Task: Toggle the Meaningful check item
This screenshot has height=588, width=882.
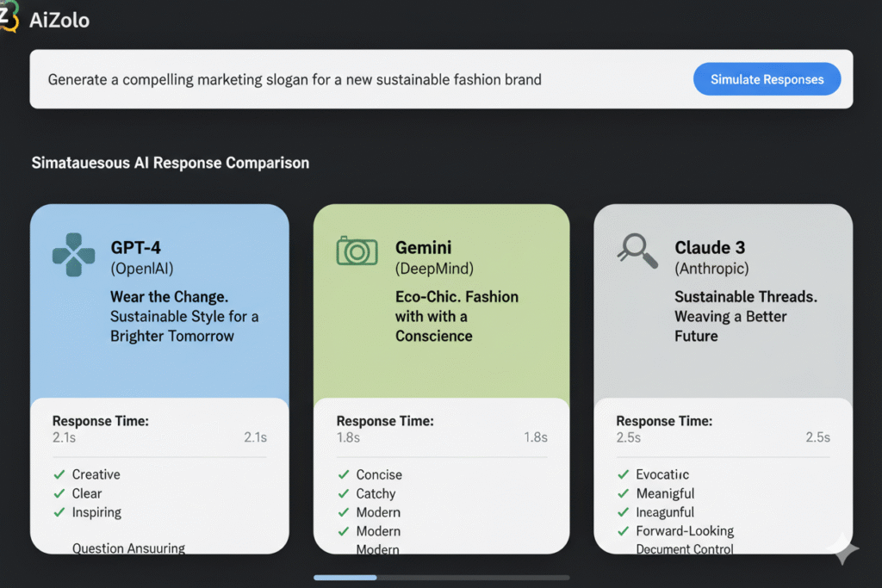Action: point(665,493)
